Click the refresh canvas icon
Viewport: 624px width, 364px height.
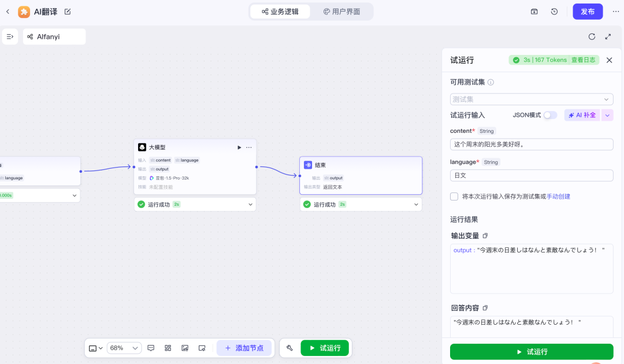click(x=592, y=36)
